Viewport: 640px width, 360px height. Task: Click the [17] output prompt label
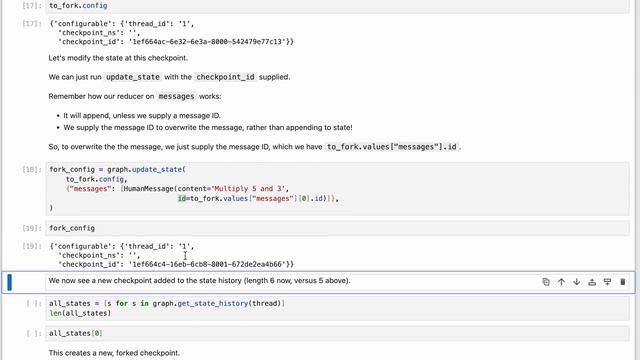pos(32,24)
